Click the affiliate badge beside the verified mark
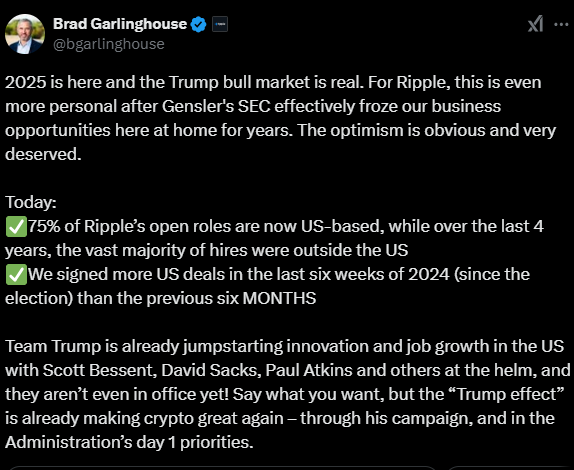574x470 pixels. click(x=220, y=25)
